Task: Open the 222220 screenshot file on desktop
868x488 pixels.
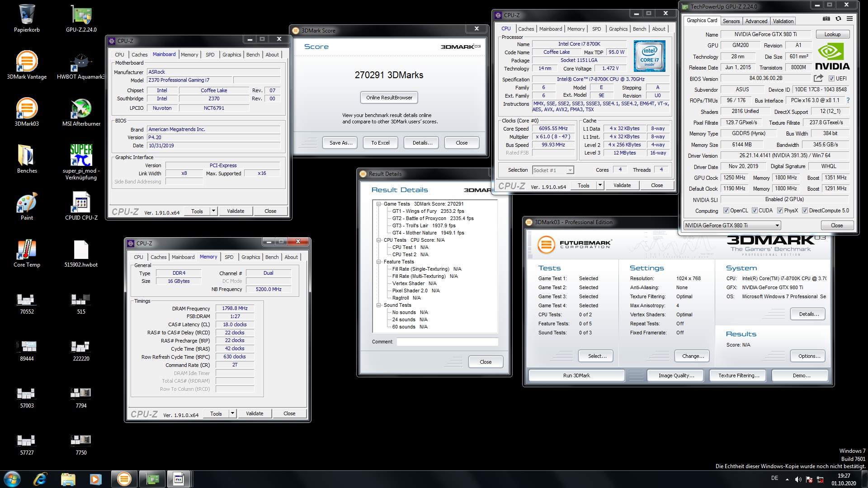Action: (81, 350)
